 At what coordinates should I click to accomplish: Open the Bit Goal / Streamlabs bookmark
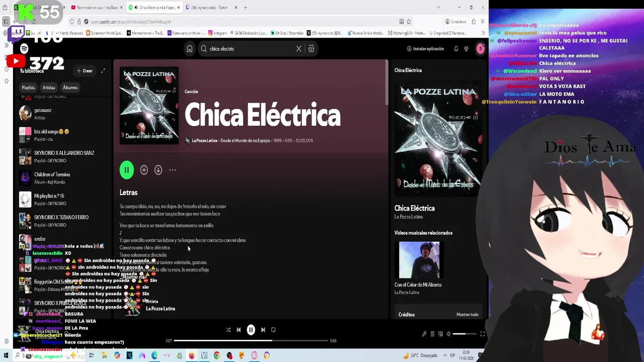287,33
